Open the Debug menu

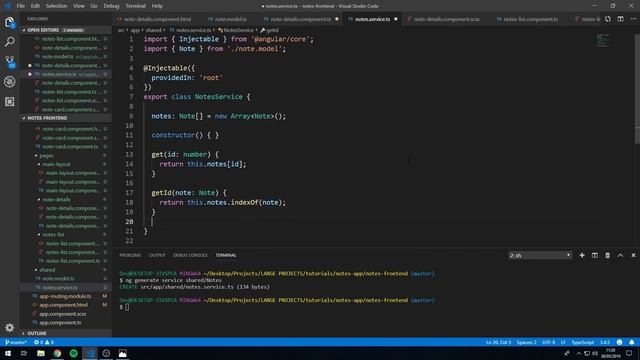(x=111, y=6)
